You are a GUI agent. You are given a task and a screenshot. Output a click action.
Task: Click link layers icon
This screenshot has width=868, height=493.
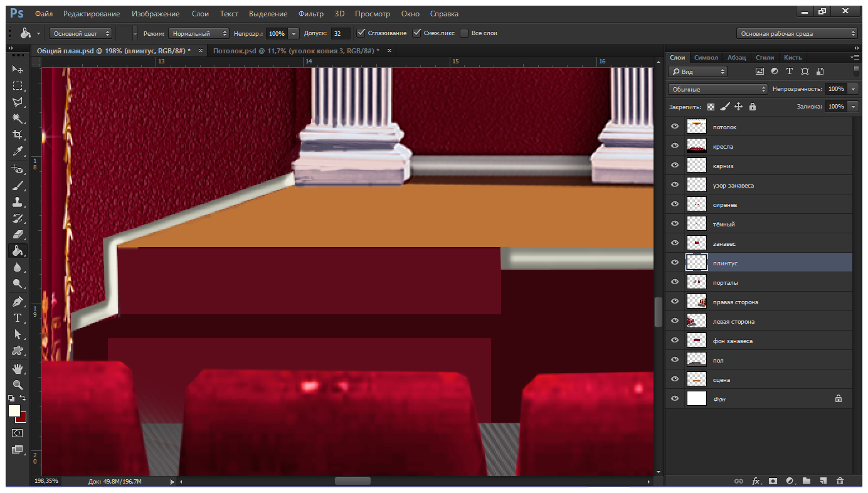coord(739,481)
